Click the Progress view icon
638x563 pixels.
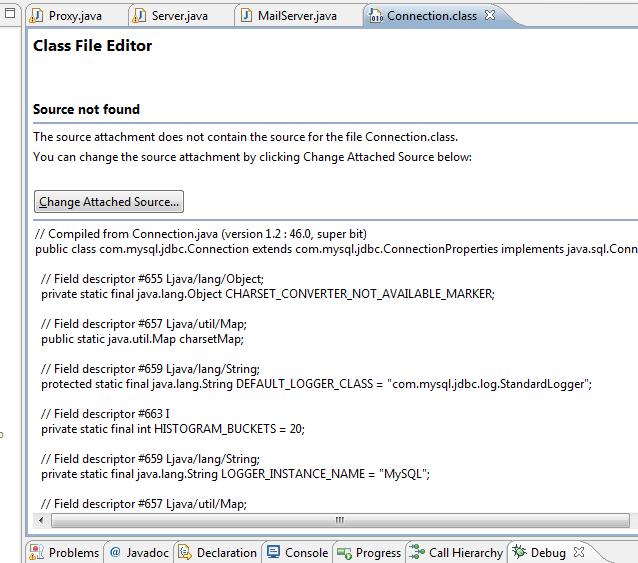click(x=344, y=553)
